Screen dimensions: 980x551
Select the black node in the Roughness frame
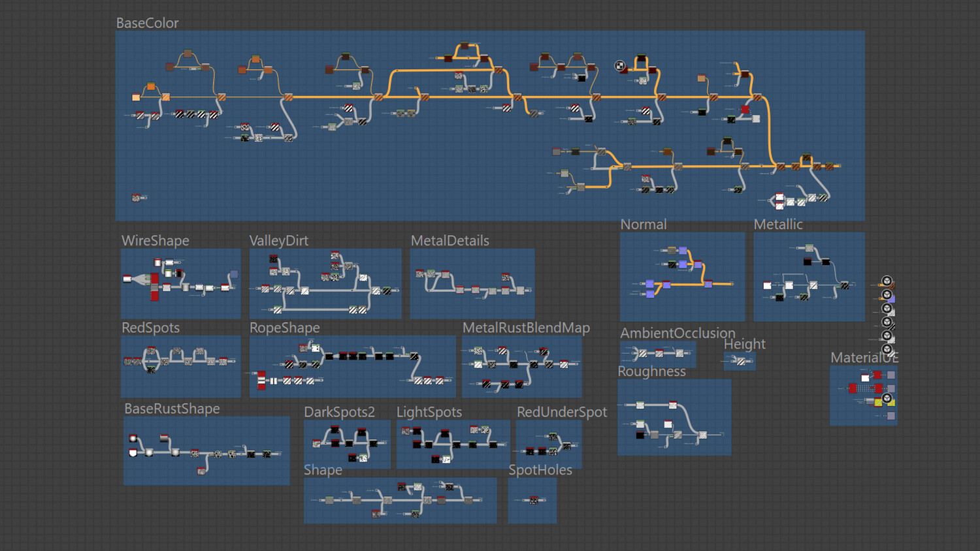640,435
